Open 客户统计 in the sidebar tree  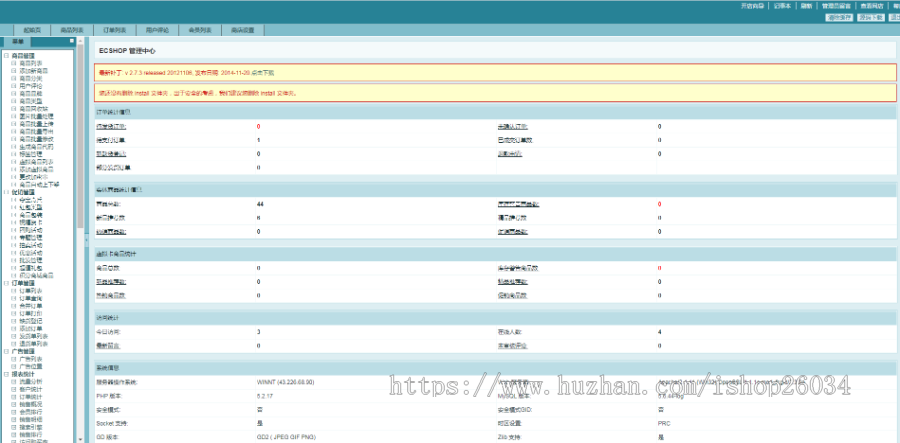[30, 389]
